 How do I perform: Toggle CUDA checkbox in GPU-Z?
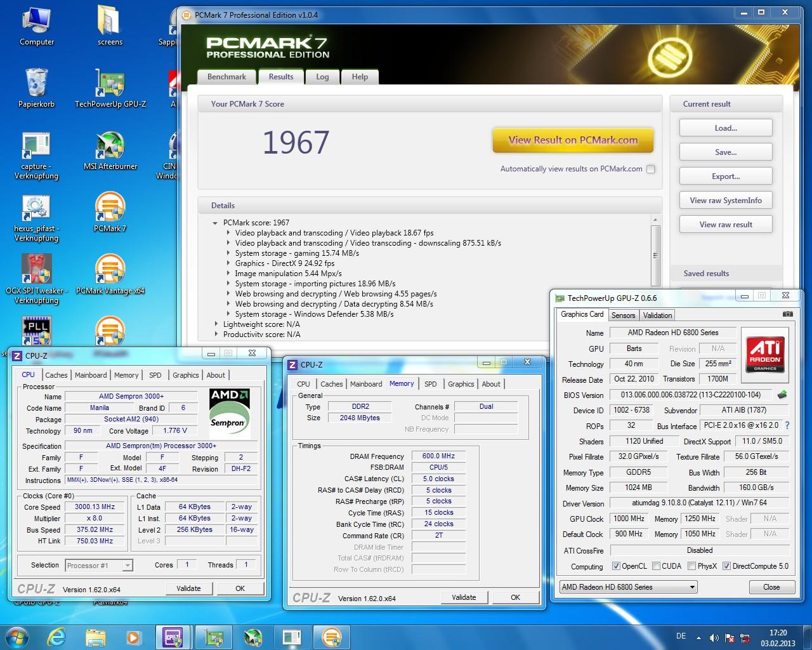[x=656, y=566]
